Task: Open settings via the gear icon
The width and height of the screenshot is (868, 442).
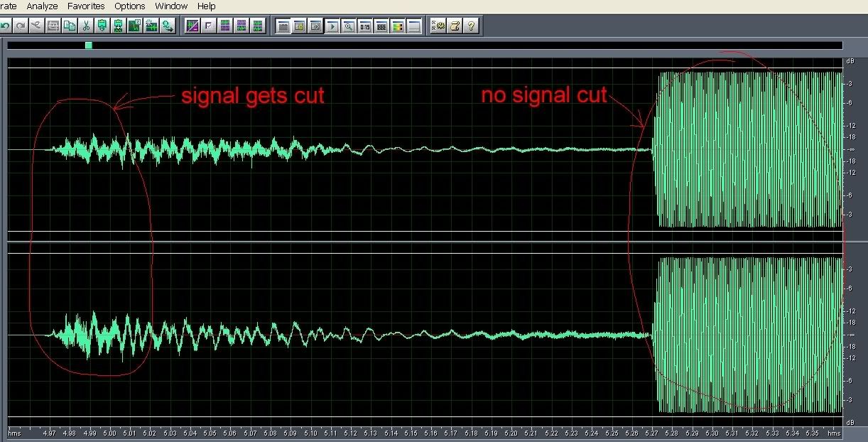Action: point(439,26)
